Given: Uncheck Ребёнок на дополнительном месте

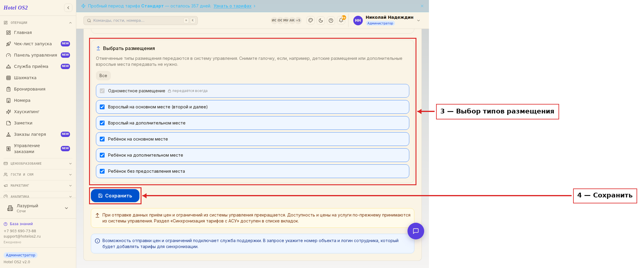Looking at the screenshot, I should click(x=102, y=155).
